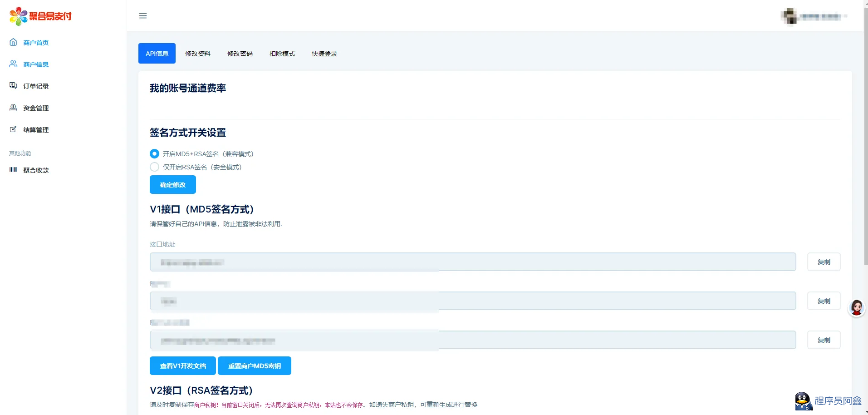Select 仅开启RSA签名 secure mode radio
Image resolution: width=868 pixels, height=415 pixels.
tap(154, 167)
